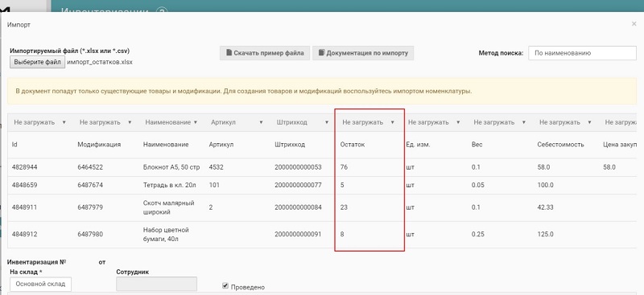Toggle the Проведено checkbox
This screenshot has height=295, width=644.
(225, 285)
